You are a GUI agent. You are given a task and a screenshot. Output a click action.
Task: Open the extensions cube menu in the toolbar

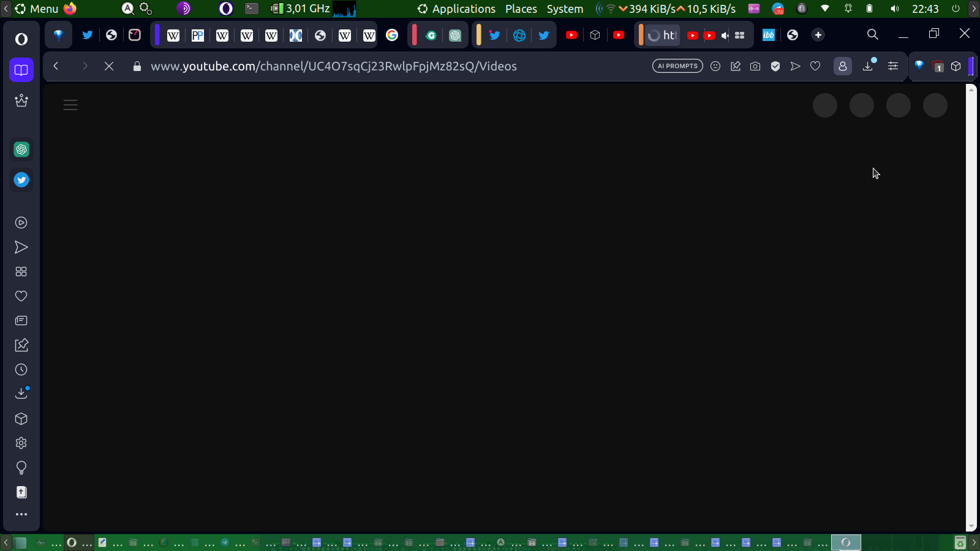coord(956,66)
